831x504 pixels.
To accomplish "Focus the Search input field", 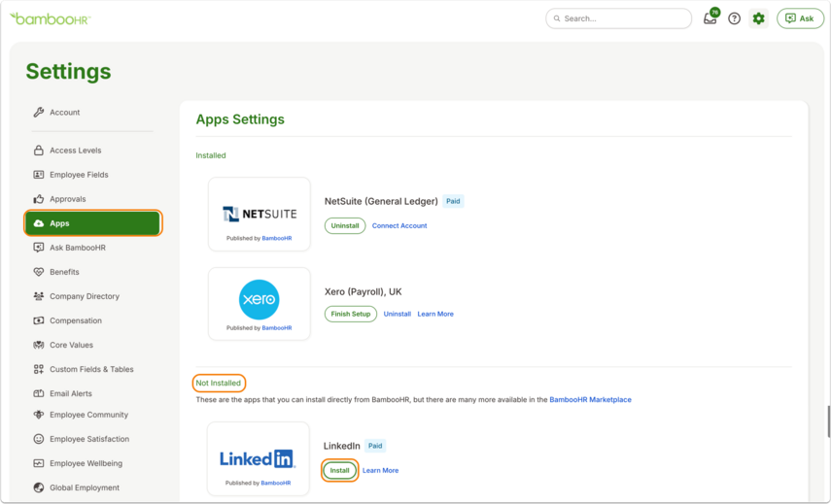I will (618, 18).
